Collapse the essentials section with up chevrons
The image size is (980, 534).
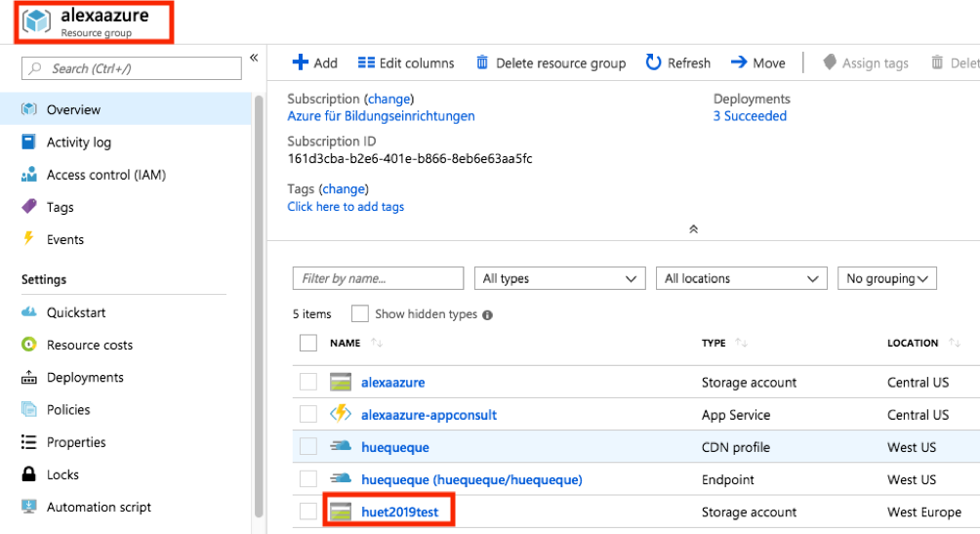coord(693,228)
